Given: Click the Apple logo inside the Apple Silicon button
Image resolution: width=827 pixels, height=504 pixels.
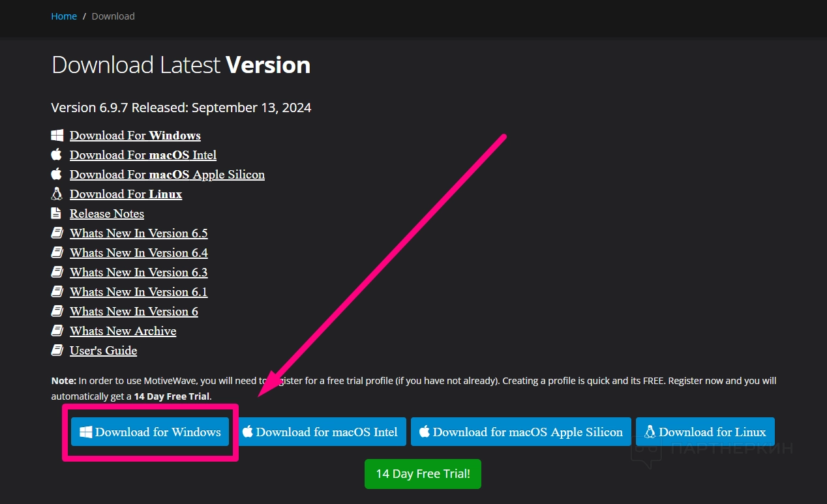Looking at the screenshot, I should pos(425,432).
